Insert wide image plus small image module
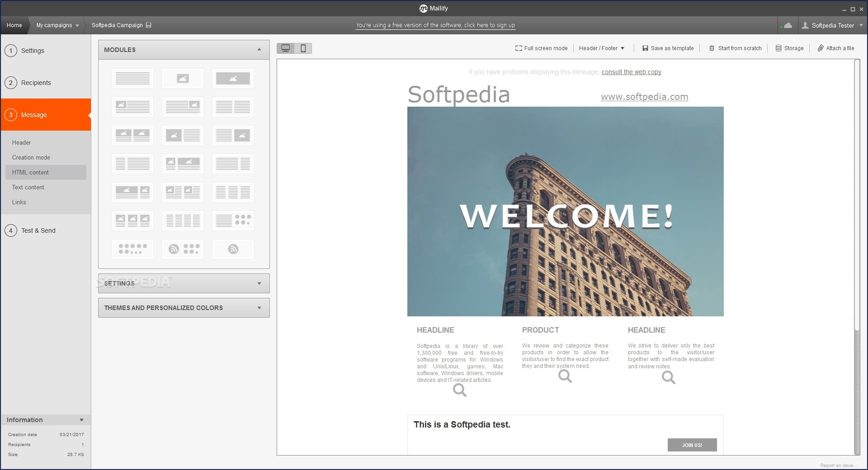Screen dimensions: 868x470 tap(132, 192)
